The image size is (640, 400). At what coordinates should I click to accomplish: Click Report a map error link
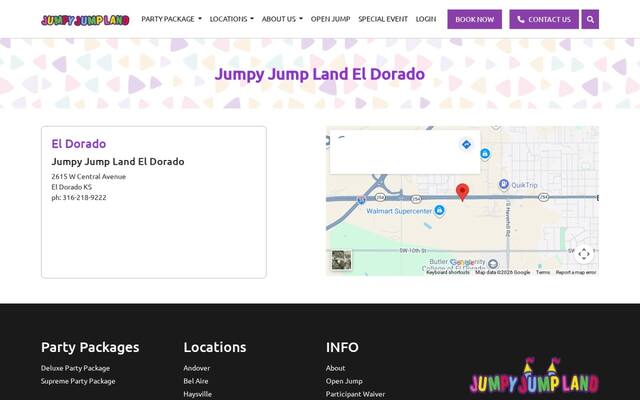576,272
